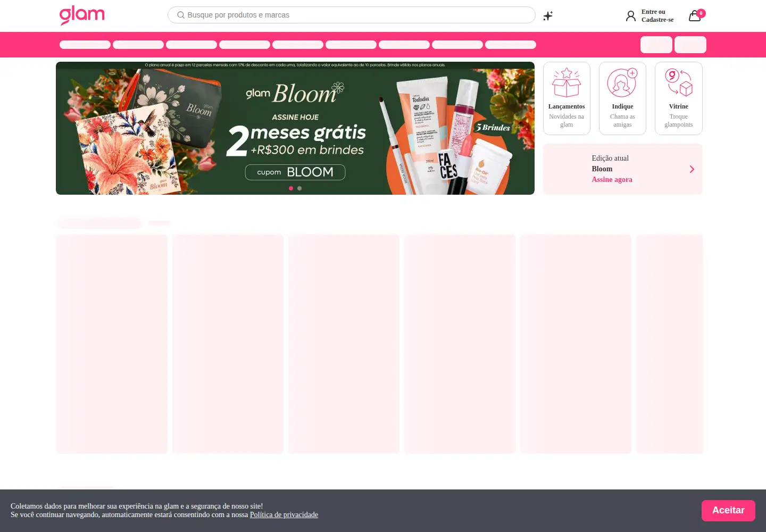Screen dimensions: 766x532
Task: Click the Lançamentos title text
Action: (567, 106)
